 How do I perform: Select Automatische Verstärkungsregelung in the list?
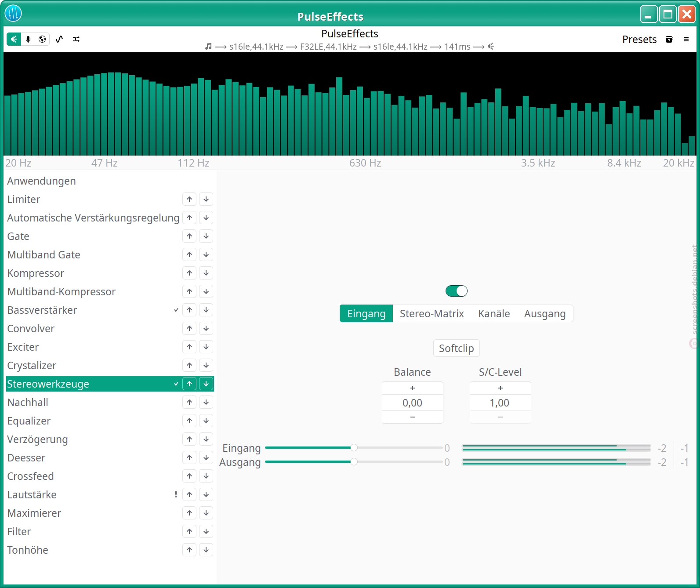pos(110,218)
